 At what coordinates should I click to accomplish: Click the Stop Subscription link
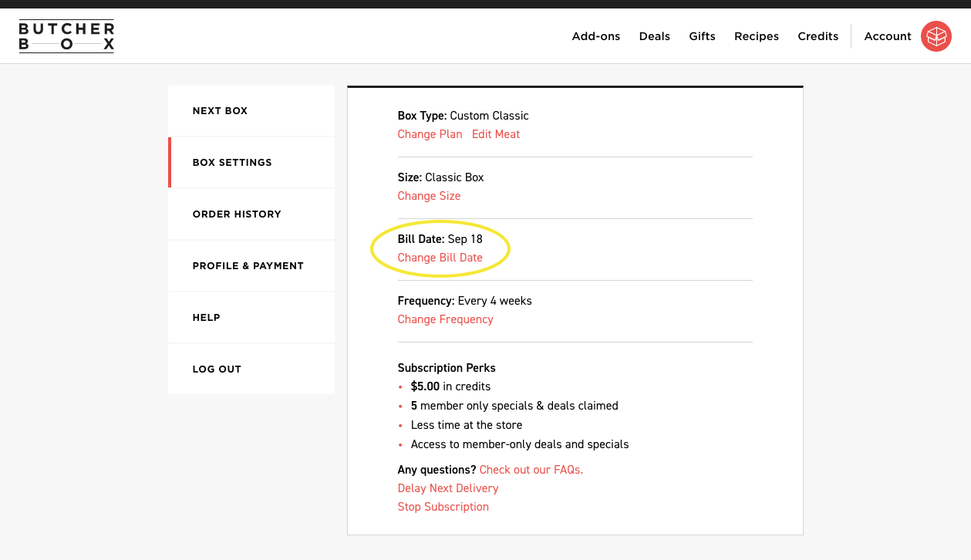[x=443, y=507]
